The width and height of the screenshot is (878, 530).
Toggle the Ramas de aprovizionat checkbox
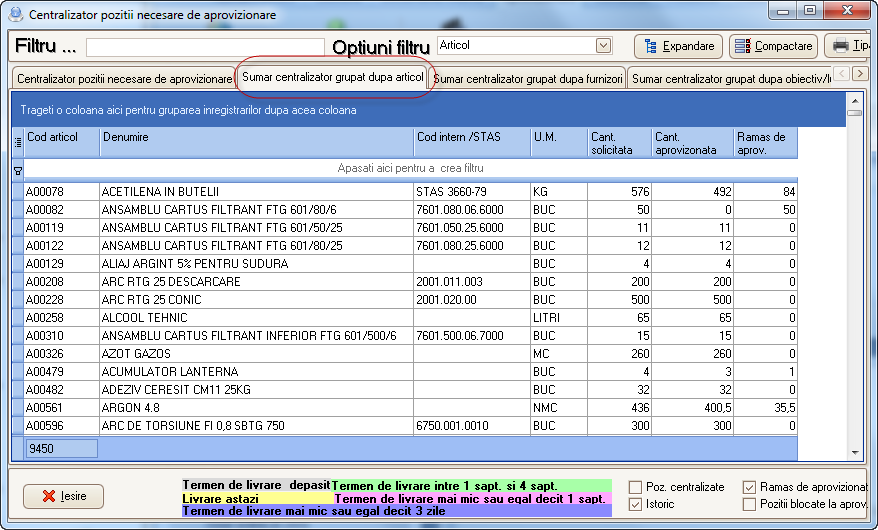point(749,487)
